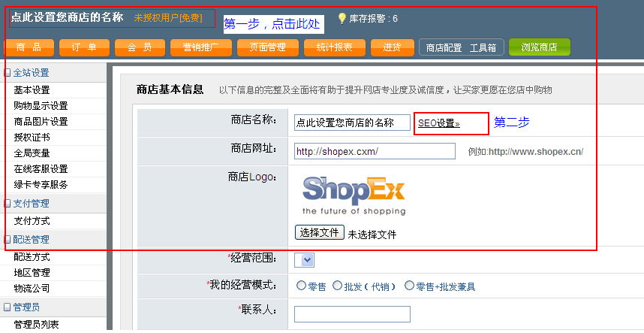Image resolution: width=644 pixels, height=333 pixels.
Task: Click the 联系人 text field
Action: (352, 314)
